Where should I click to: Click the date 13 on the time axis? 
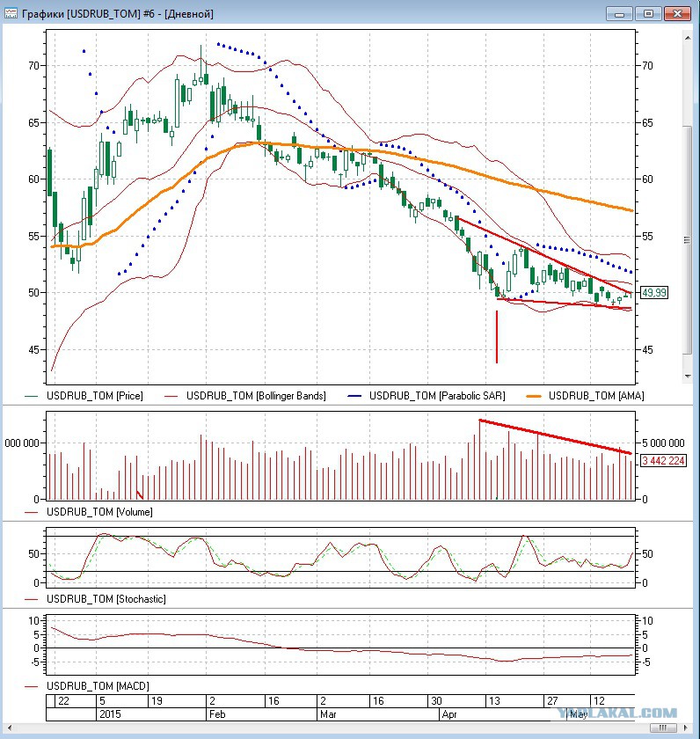(494, 701)
